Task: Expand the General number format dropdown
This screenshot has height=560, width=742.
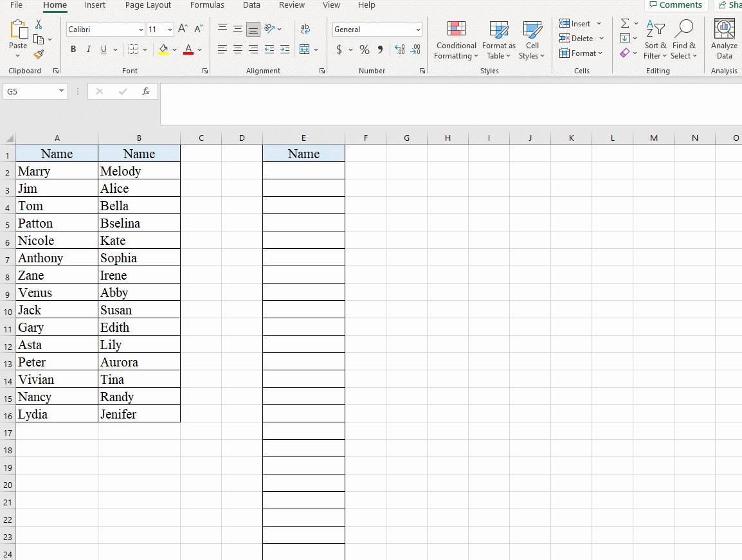Action: tap(418, 30)
